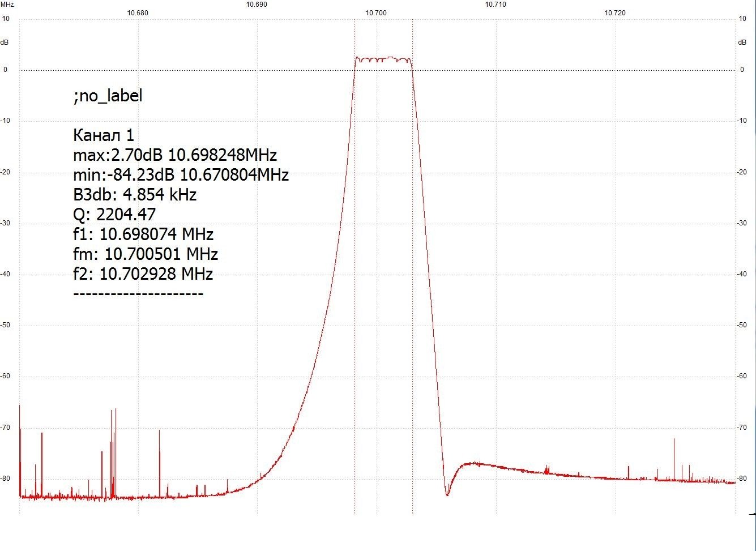
Task: Click the min: -84.23dB readout line
Action: (181, 174)
